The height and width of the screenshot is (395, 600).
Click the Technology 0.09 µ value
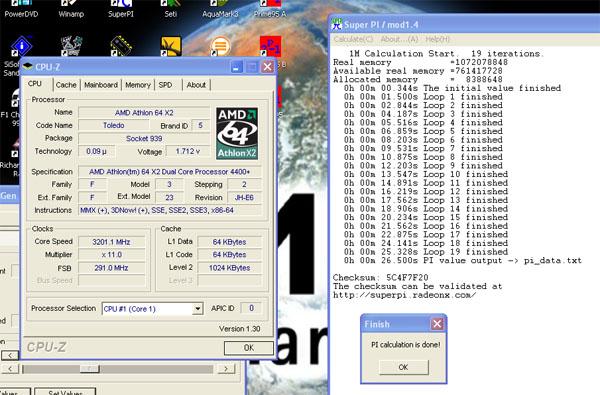[x=96, y=151]
